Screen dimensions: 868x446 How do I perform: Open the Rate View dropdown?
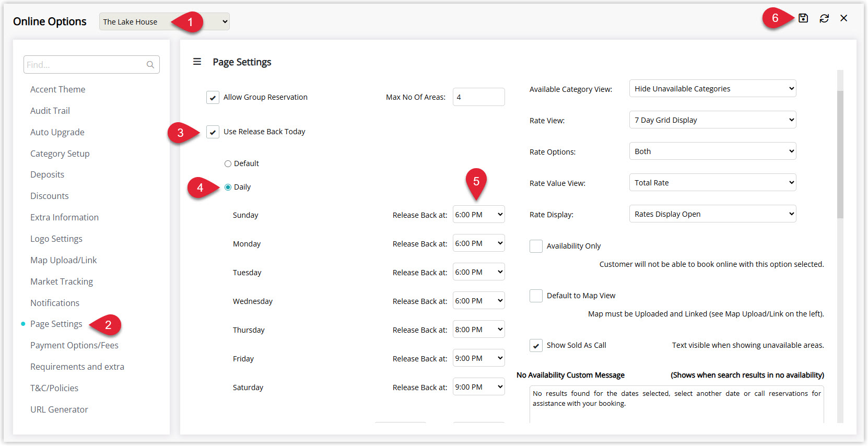point(712,120)
